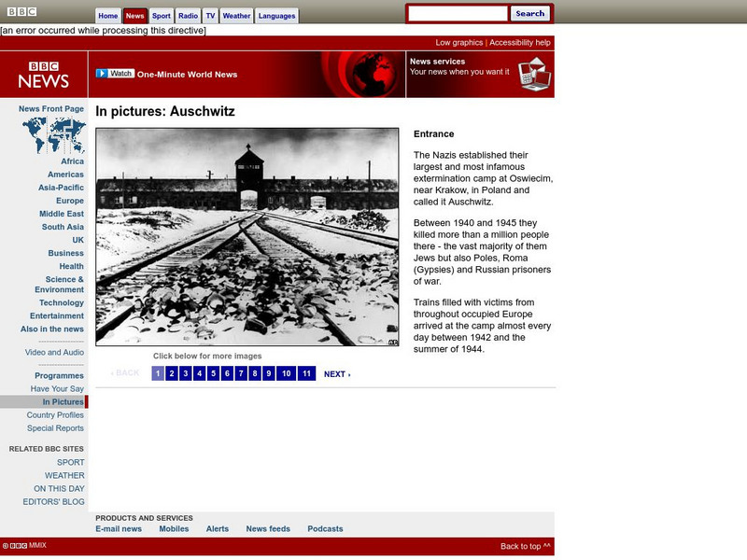
Task: Click the search input field
Action: click(x=458, y=14)
